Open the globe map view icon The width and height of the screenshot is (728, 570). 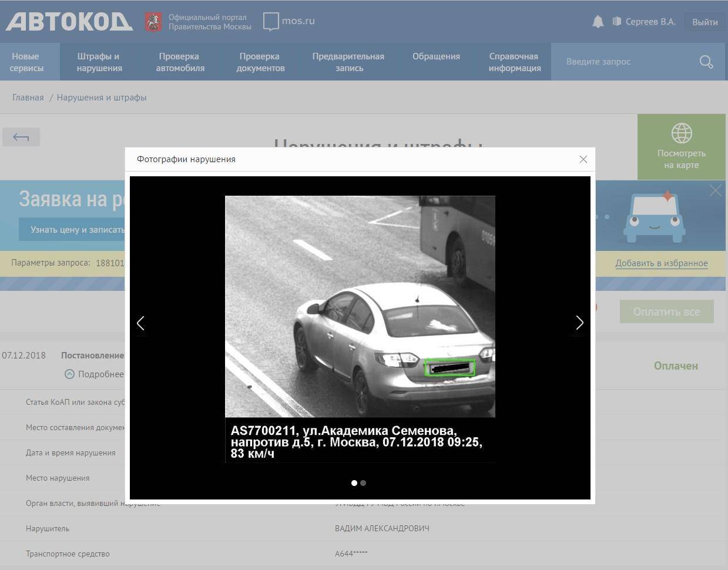pos(681,133)
